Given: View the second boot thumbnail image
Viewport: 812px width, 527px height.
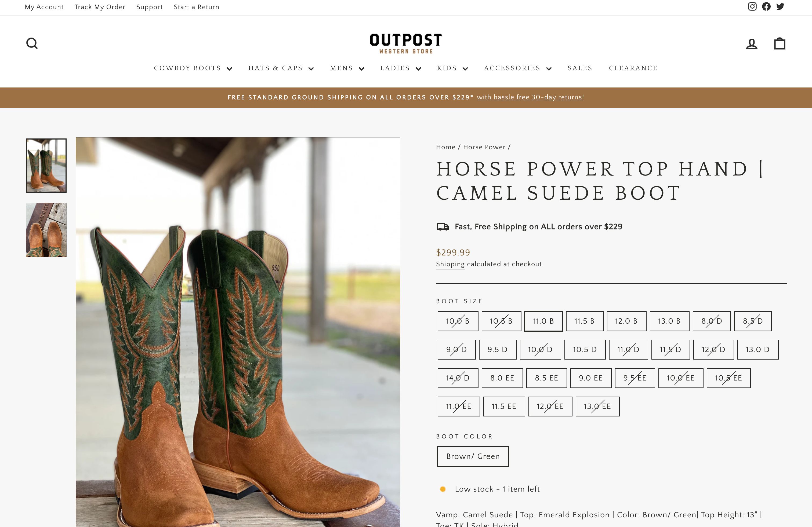Looking at the screenshot, I should pos(46,230).
